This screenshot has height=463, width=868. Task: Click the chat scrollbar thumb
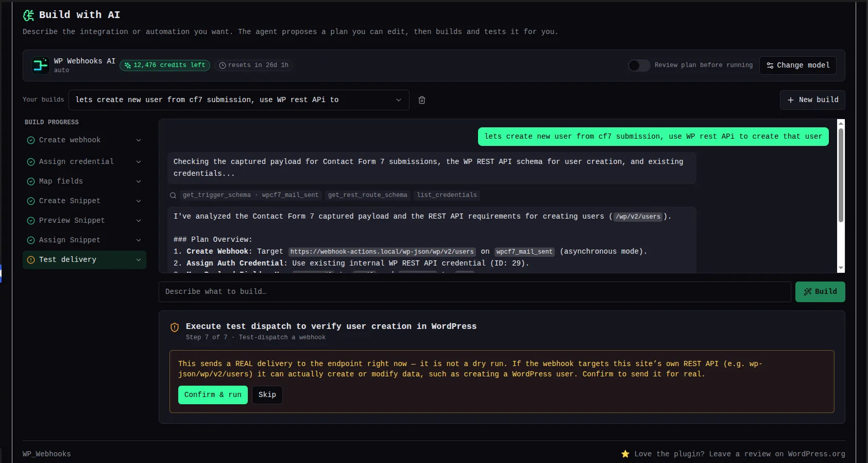tap(841, 175)
